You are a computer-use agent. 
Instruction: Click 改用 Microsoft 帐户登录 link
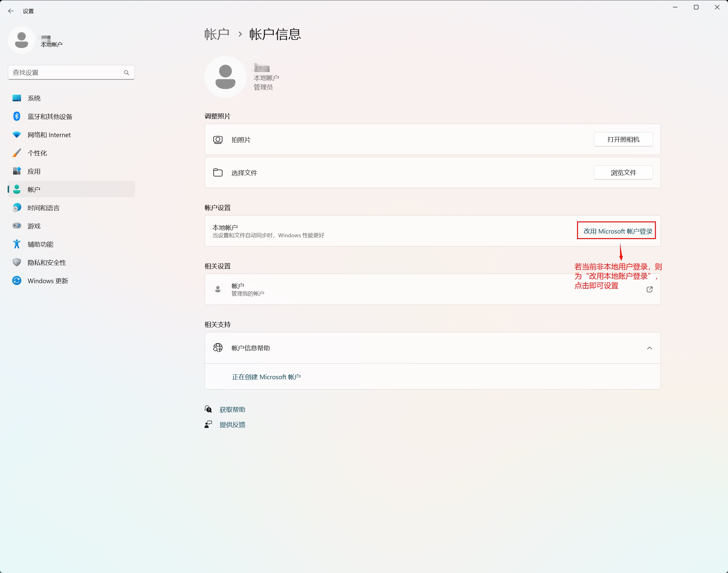618,231
